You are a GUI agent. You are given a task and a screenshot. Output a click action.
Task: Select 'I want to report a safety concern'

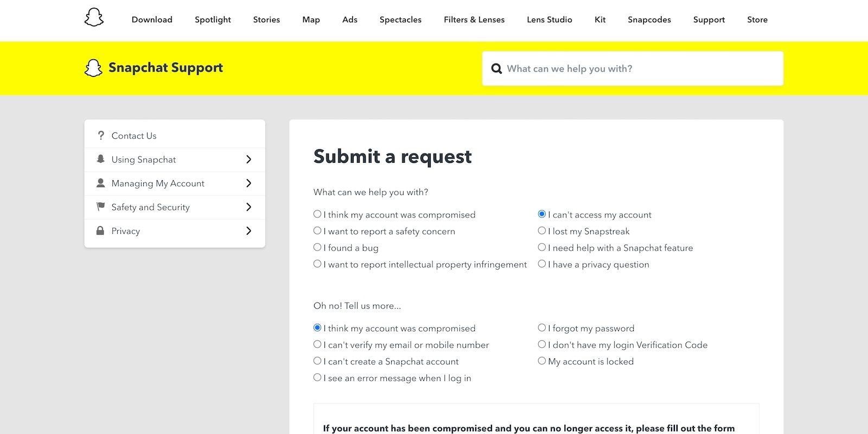317,231
